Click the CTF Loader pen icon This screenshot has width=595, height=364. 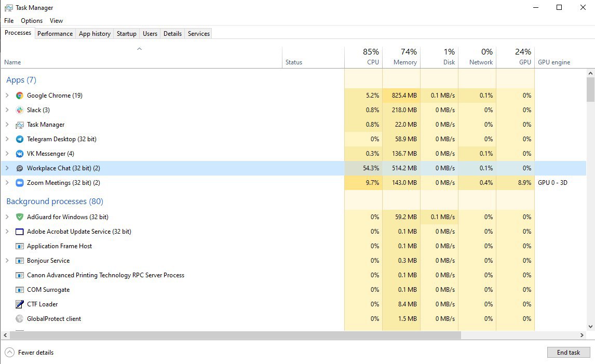pyautogui.click(x=20, y=304)
